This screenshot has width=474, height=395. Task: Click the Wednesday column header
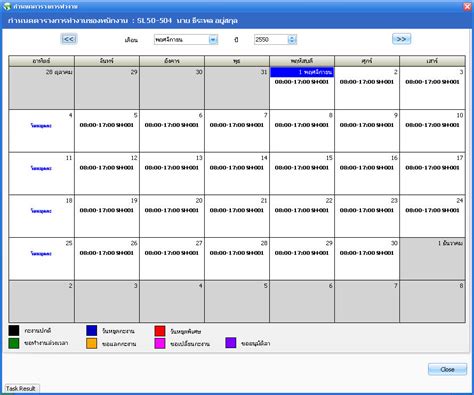pyautogui.click(x=237, y=61)
